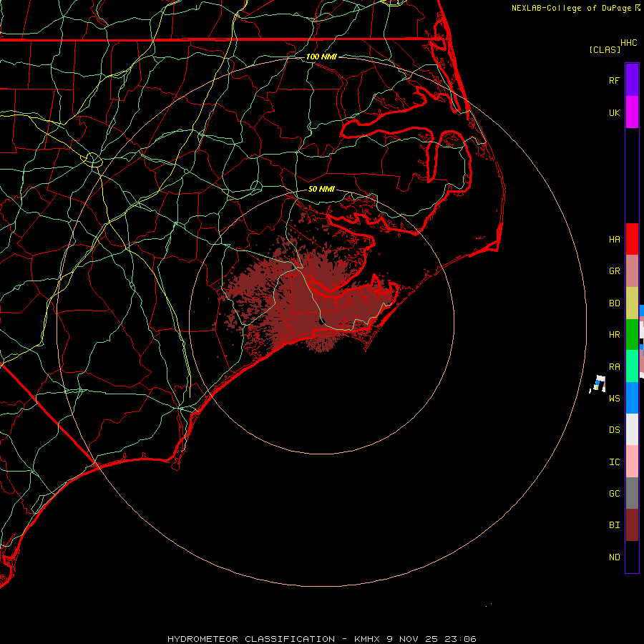Click the RF purple legend swatch

coord(632,80)
